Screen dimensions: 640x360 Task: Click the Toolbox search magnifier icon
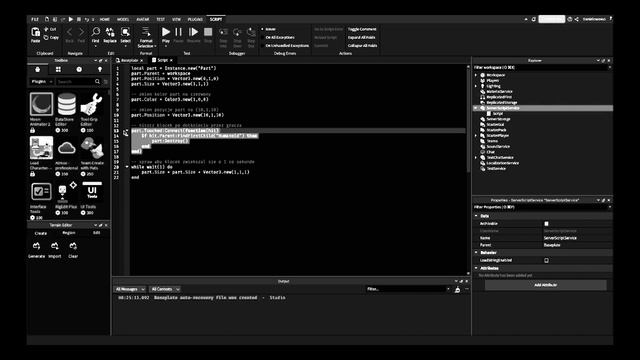pyautogui.click(x=97, y=82)
